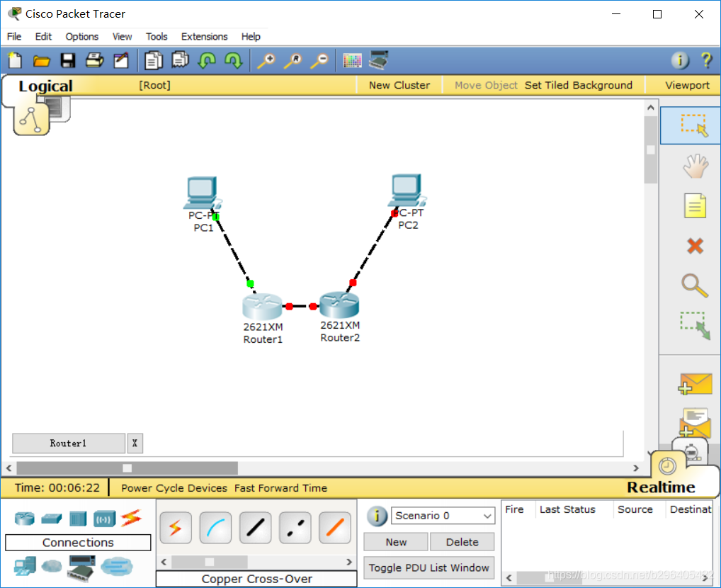The image size is (721, 588).
Task: Close the Router1 tab with X
Action: coord(135,443)
